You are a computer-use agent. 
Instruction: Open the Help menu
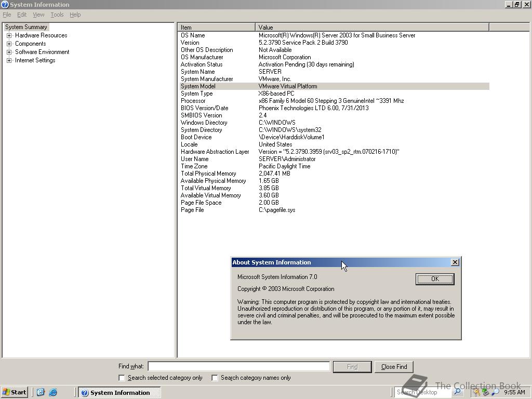(x=75, y=15)
